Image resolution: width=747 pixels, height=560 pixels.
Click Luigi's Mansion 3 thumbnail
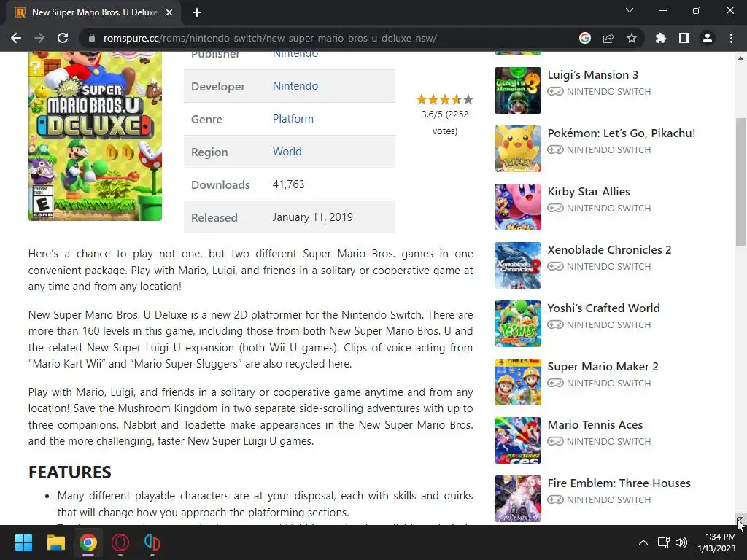(518, 90)
